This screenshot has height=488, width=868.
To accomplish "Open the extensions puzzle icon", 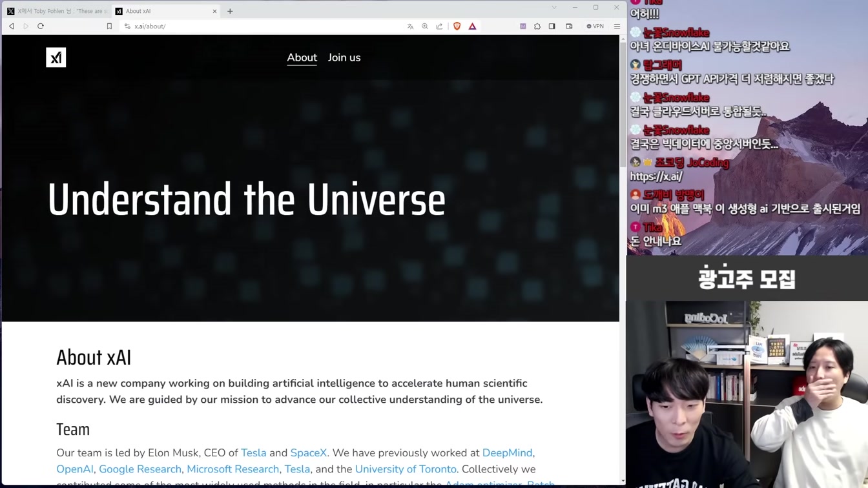I will pyautogui.click(x=537, y=26).
